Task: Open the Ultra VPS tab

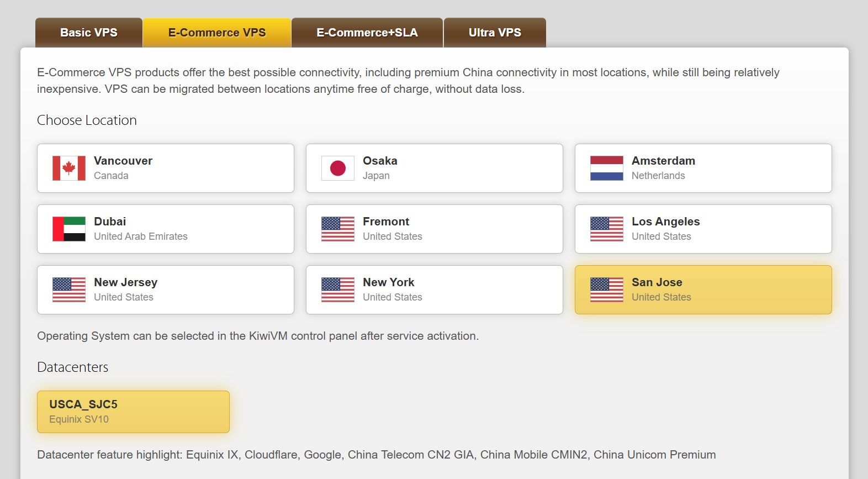Action: coord(495,33)
